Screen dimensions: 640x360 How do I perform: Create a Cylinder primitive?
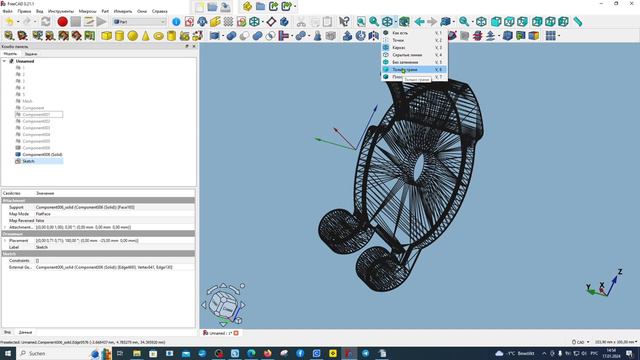(x=119, y=36)
